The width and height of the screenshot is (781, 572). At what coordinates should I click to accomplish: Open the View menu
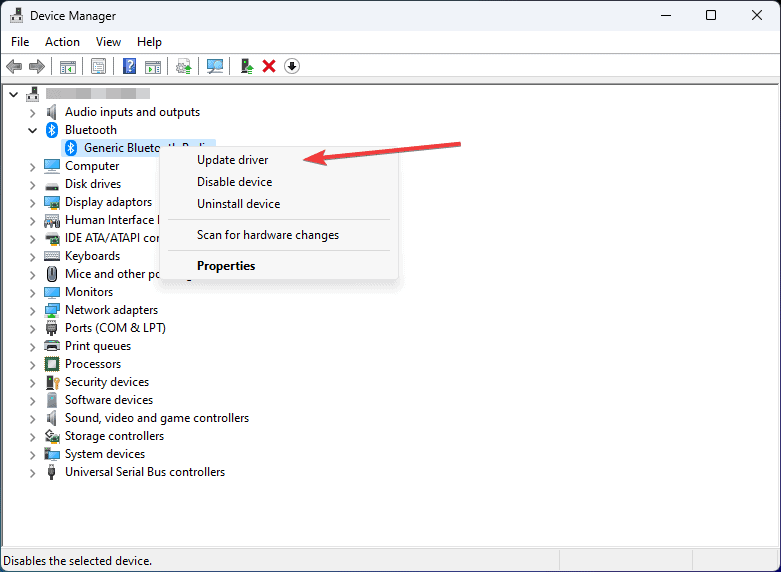coord(108,42)
